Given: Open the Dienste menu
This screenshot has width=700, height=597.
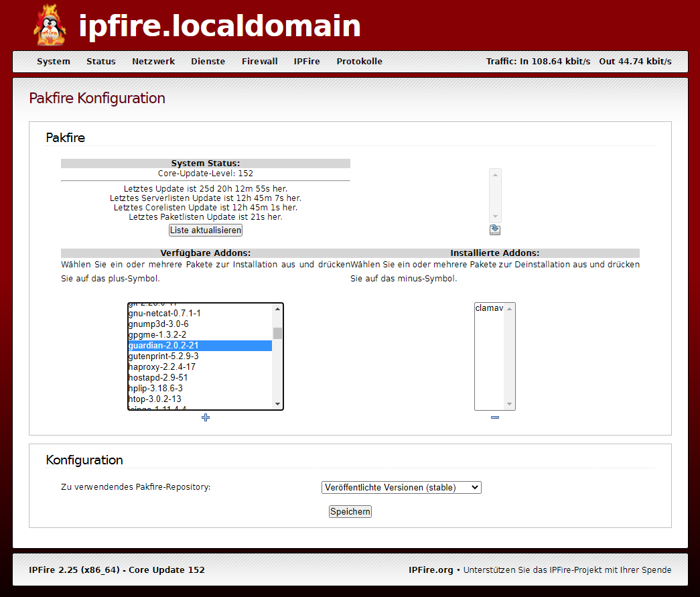Looking at the screenshot, I should click(x=208, y=62).
